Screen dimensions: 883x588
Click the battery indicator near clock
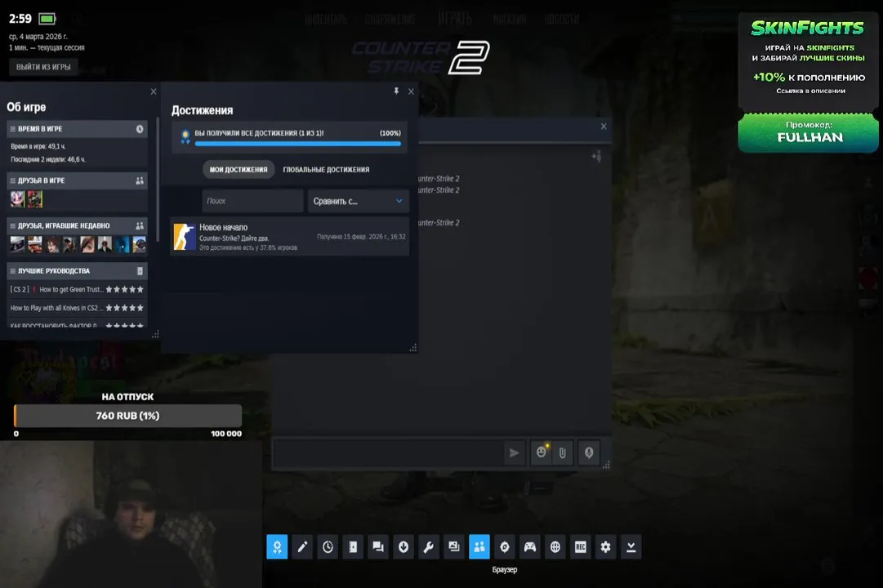coord(47,19)
